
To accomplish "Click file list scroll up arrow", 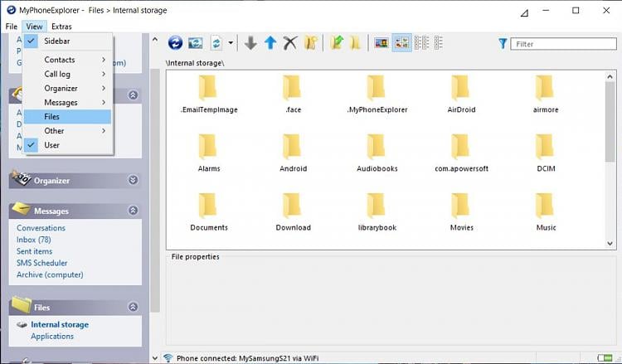I will 610,76.
